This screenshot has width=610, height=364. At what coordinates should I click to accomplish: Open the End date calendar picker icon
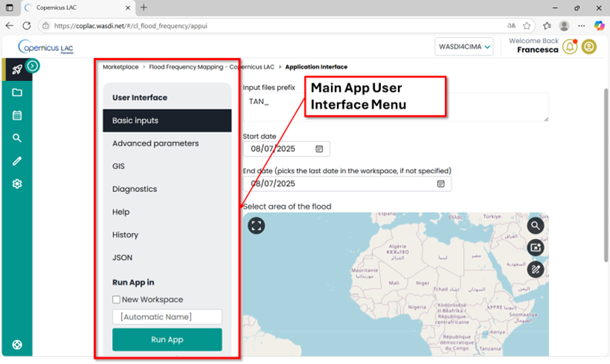441,184
